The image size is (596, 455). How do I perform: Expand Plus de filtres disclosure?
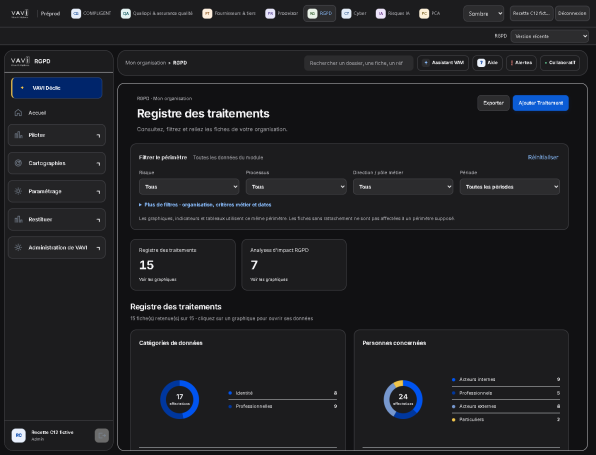(205, 205)
